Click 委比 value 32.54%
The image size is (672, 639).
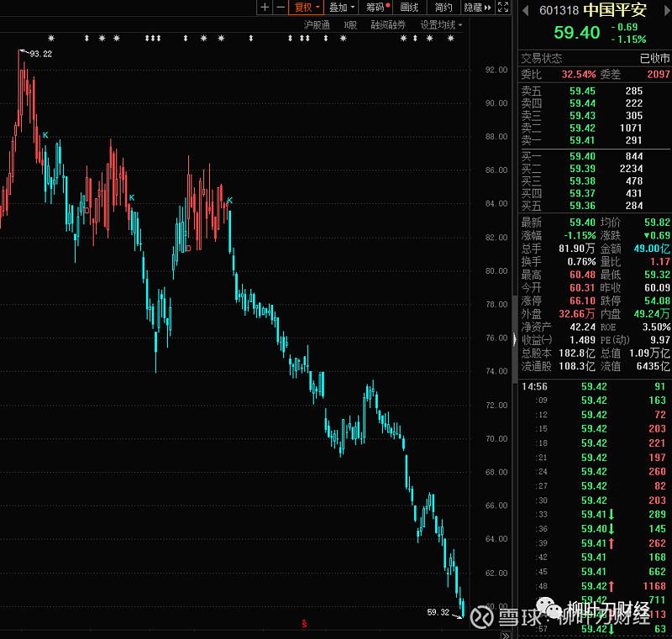click(579, 75)
